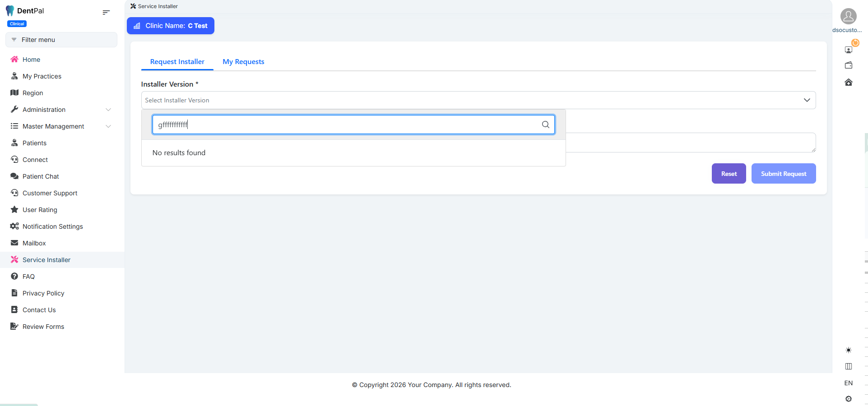This screenshot has height=406, width=868.
Task: Click the Submit Request button
Action: point(783,174)
